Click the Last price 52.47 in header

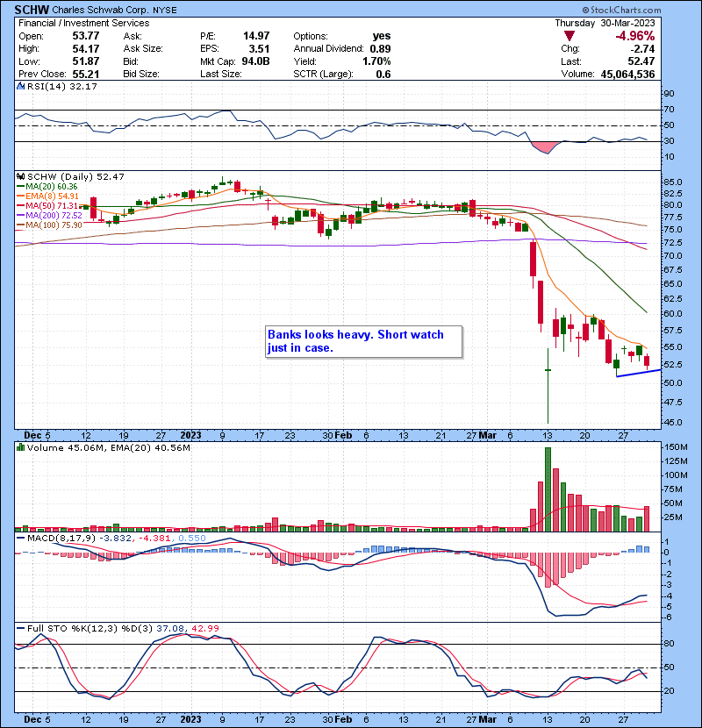click(641, 61)
